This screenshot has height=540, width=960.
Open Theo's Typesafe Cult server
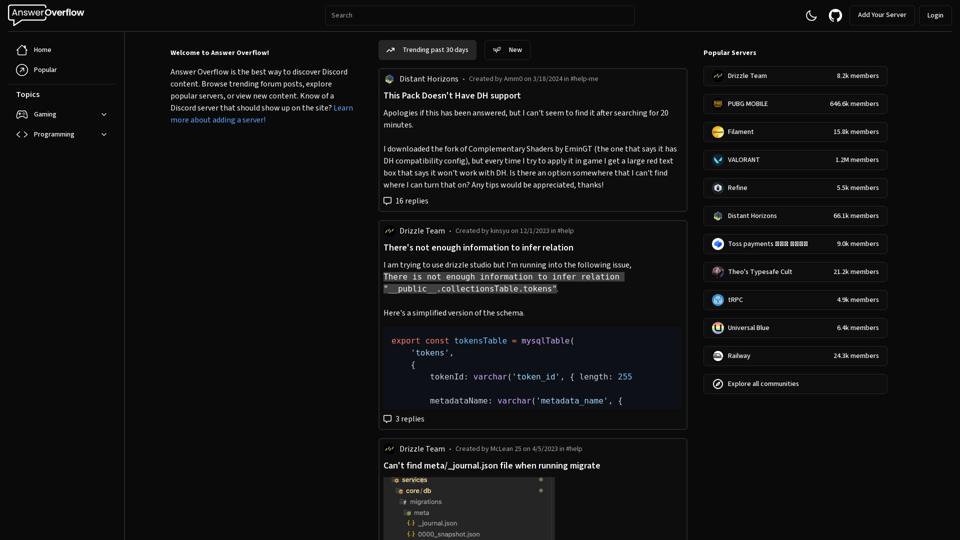795,272
